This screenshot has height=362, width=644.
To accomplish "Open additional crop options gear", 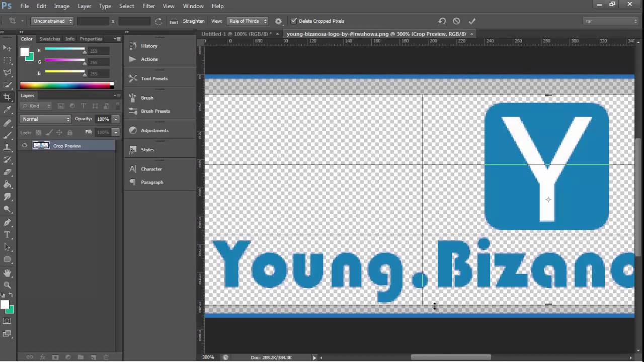I will pyautogui.click(x=278, y=21).
